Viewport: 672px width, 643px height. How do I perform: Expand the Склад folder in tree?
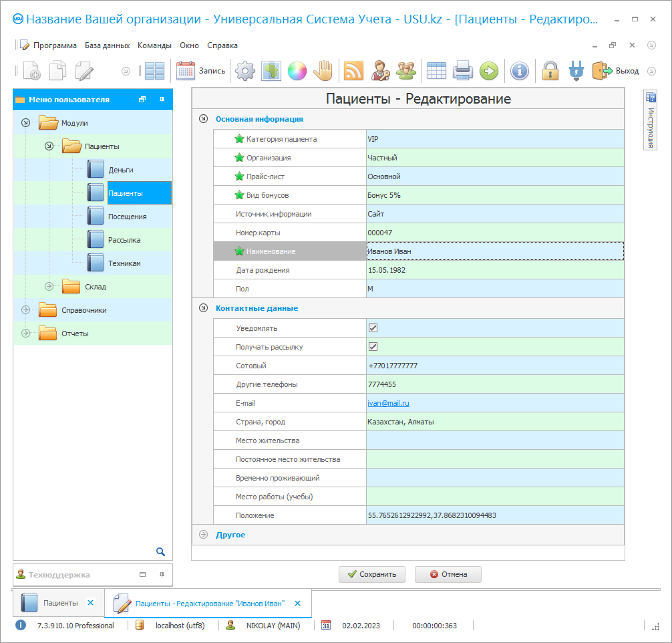coord(49,287)
